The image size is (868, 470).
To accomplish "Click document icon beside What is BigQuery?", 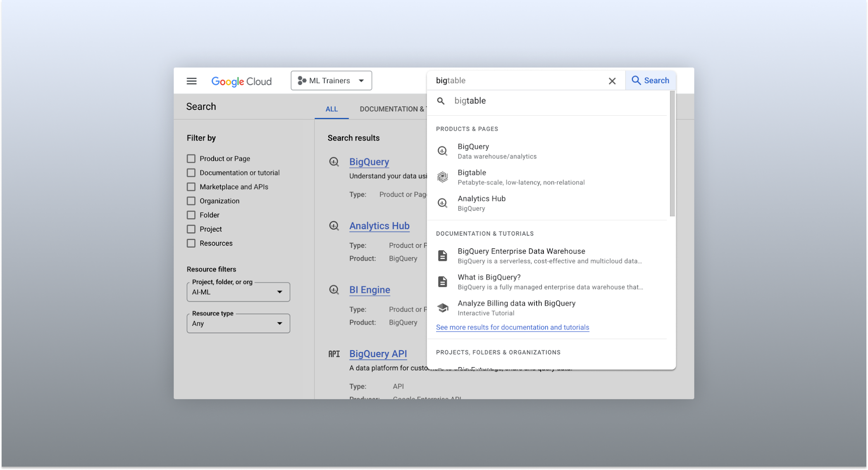I will coord(443,282).
